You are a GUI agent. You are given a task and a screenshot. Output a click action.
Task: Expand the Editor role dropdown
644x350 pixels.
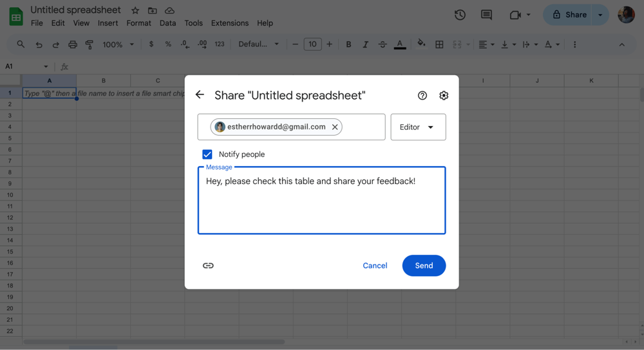tap(418, 127)
